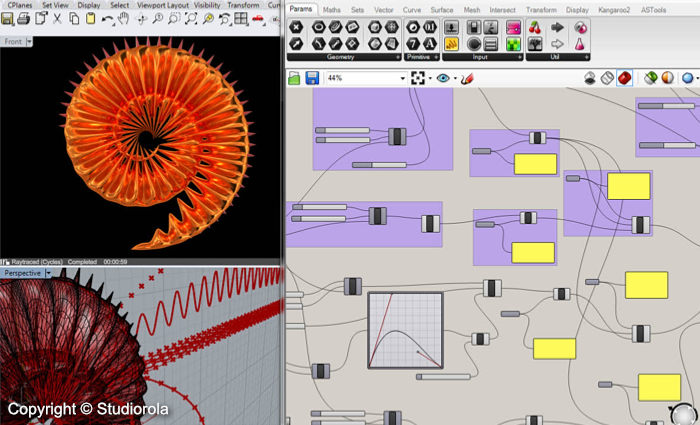
Task: Open the dropdown arrow beside Preview eye
Action: [455, 79]
